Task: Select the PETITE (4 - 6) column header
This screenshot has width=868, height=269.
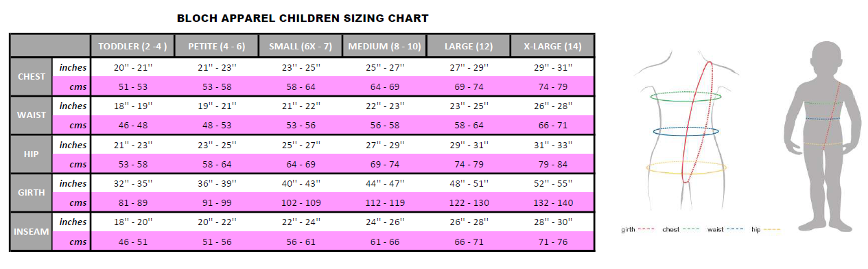Action: pyautogui.click(x=216, y=46)
